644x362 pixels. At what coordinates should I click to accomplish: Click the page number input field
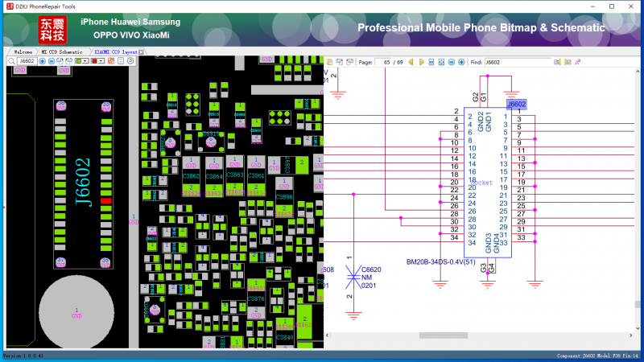(383, 62)
